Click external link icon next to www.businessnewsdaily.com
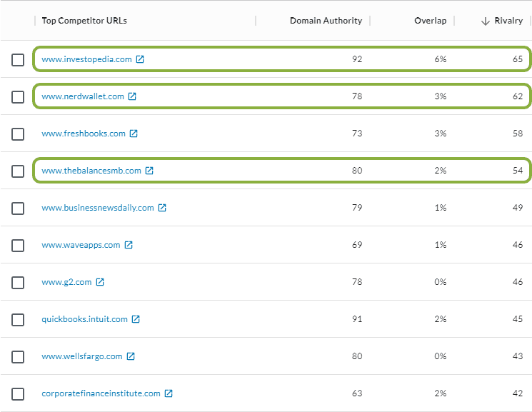 click(162, 208)
